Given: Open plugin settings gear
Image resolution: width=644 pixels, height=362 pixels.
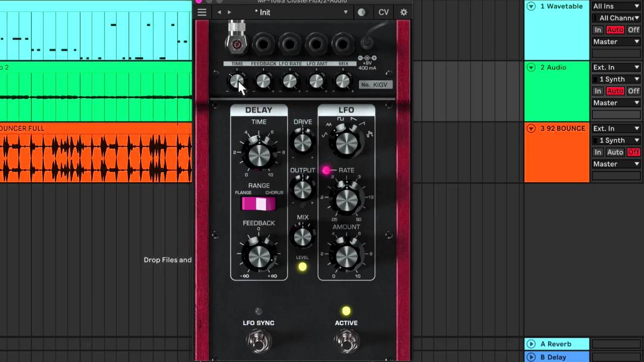Looking at the screenshot, I should click(x=404, y=12).
